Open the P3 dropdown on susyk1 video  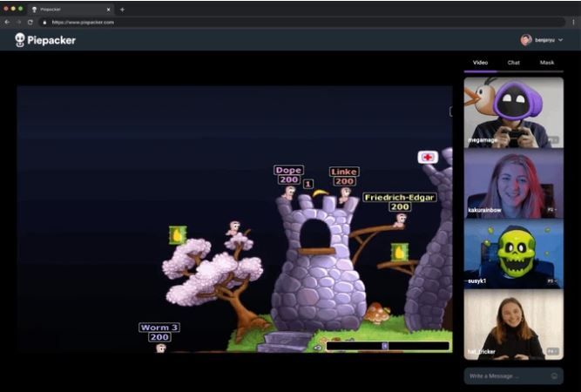click(x=552, y=280)
